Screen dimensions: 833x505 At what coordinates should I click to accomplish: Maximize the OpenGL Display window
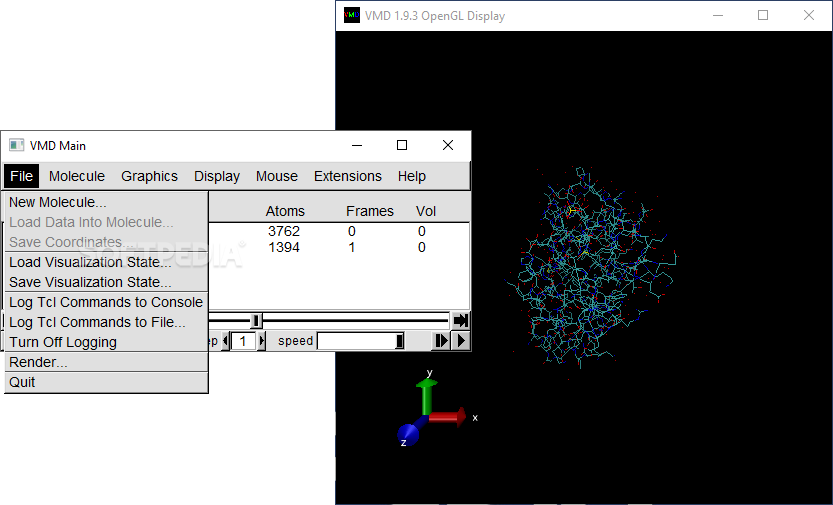763,15
